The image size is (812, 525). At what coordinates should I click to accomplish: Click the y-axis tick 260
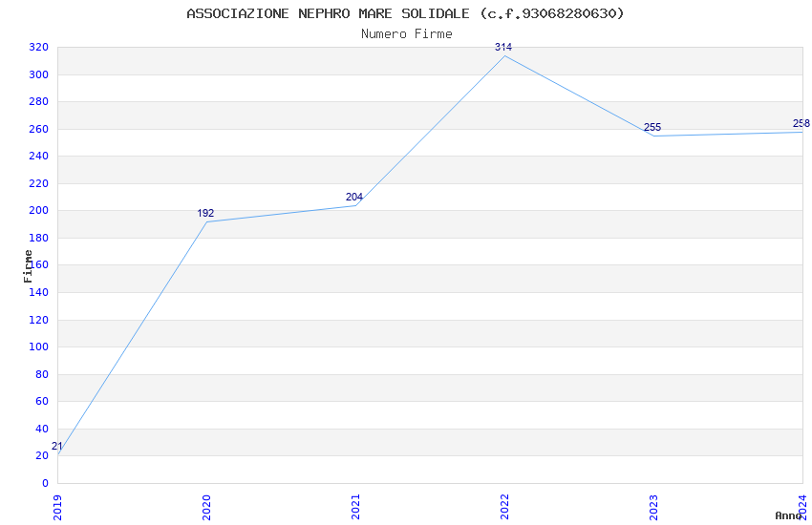pyautogui.click(x=39, y=129)
